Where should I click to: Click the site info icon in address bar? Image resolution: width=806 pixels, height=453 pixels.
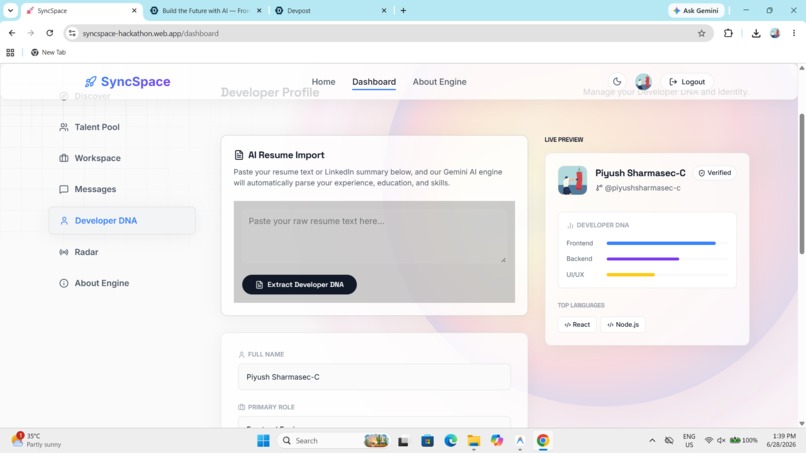coord(72,33)
